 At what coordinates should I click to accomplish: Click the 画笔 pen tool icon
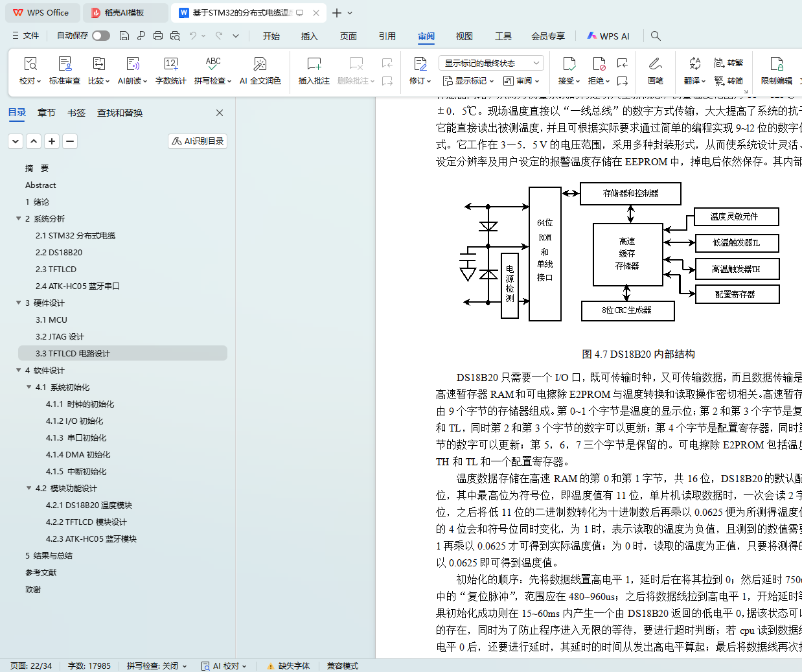pyautogui.click(x=655, y=64)
